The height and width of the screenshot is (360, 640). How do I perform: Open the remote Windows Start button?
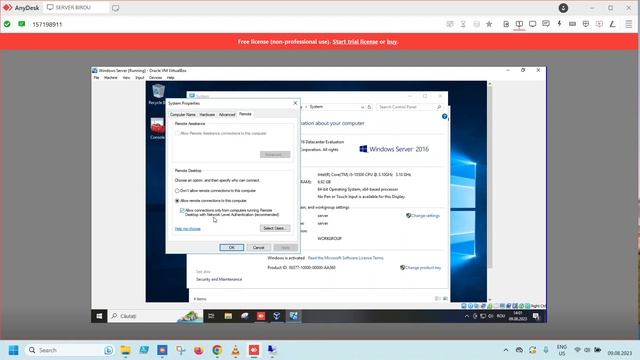99,316
